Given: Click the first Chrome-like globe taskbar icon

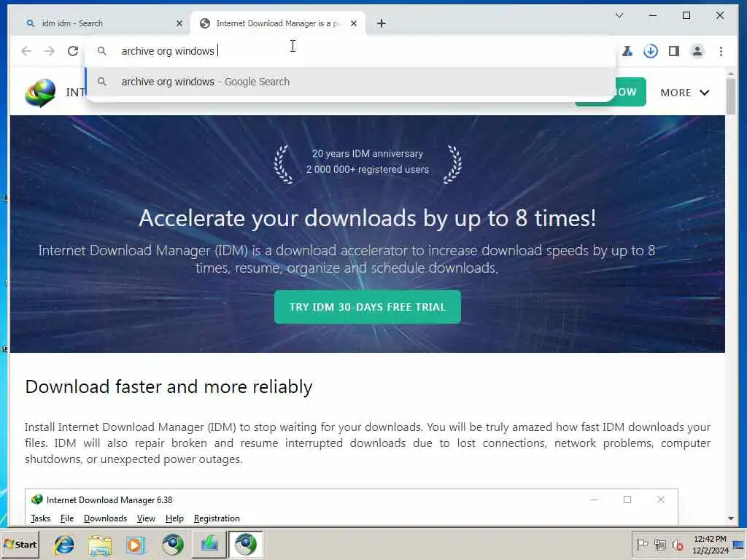Looking at the screenshot, I should [172, 544].
